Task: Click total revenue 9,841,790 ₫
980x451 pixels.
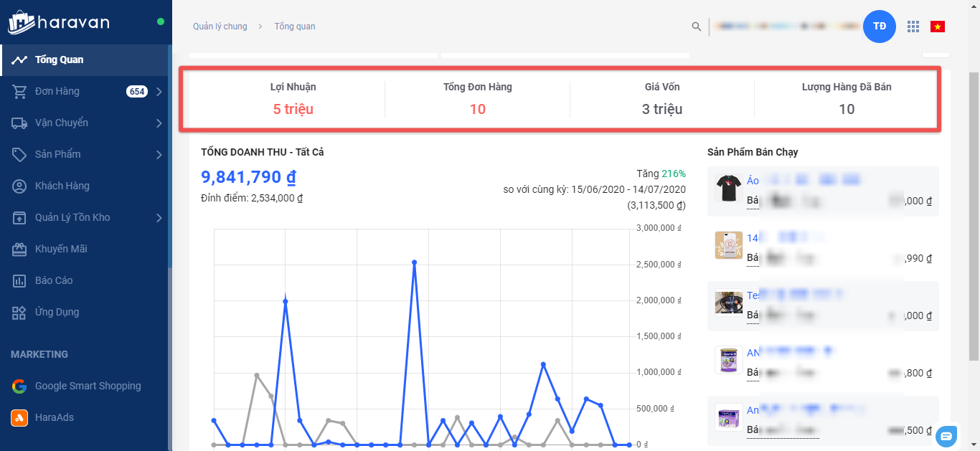Action: 249,177
